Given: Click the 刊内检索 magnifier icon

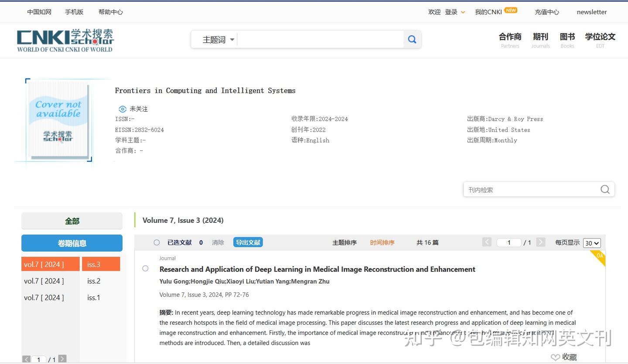Looking at the screenshot, I should pos(605,189).
